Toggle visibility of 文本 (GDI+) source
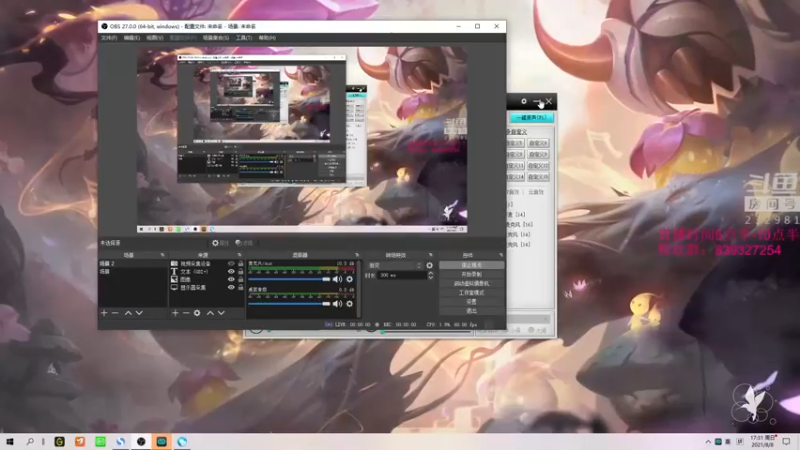The width and height of the screenshot is (800, 450). [x=231, y=271]
